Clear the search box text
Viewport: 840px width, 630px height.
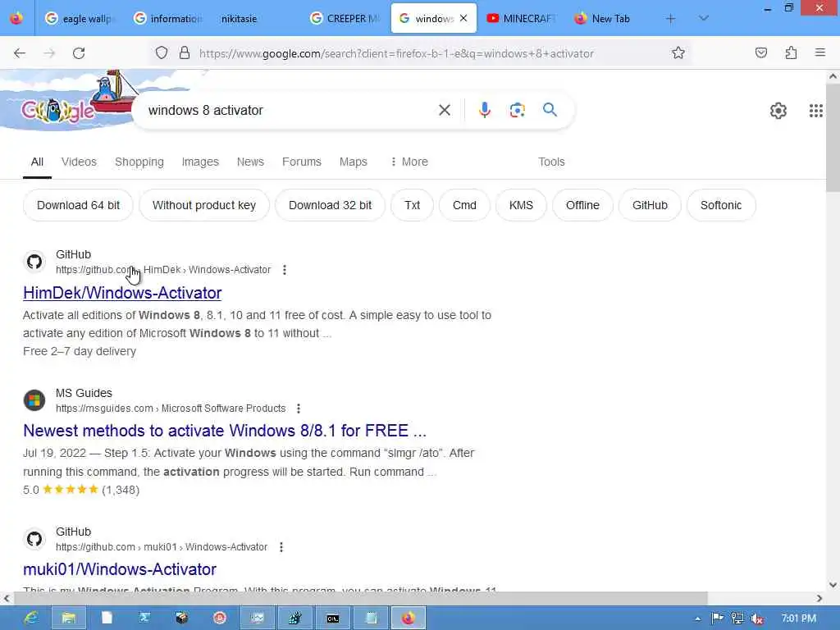(x=444, y=110)
